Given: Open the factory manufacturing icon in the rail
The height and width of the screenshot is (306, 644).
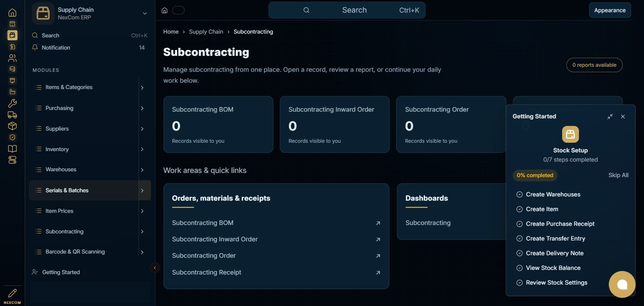Looking at the screenshot, I should [12, 92].
